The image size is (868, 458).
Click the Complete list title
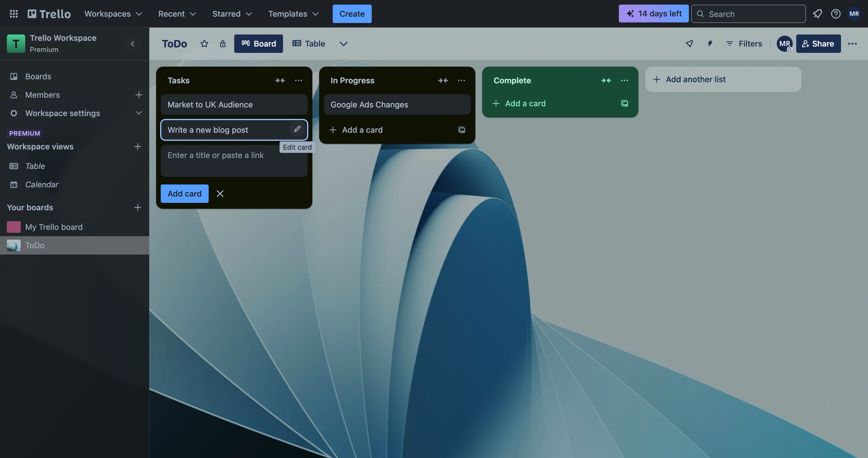pyautogui.click(x=512, y=80)
